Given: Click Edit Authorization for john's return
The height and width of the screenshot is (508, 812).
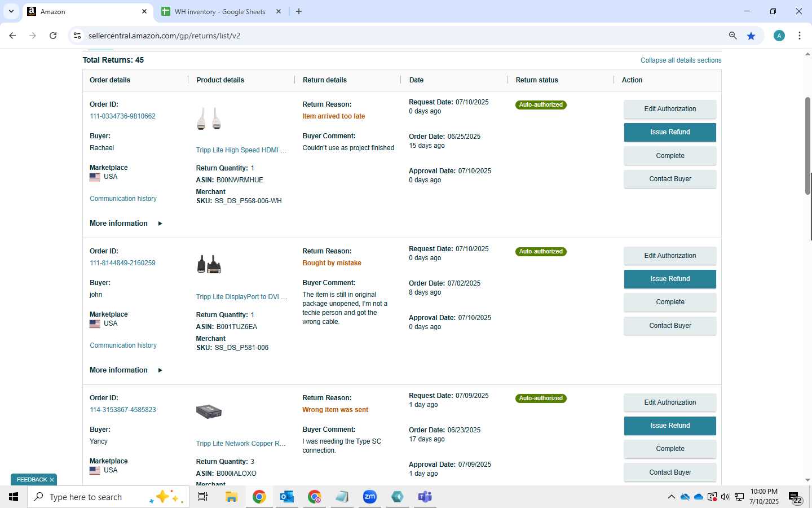Looking at the screenshot, I should point(670,256).
